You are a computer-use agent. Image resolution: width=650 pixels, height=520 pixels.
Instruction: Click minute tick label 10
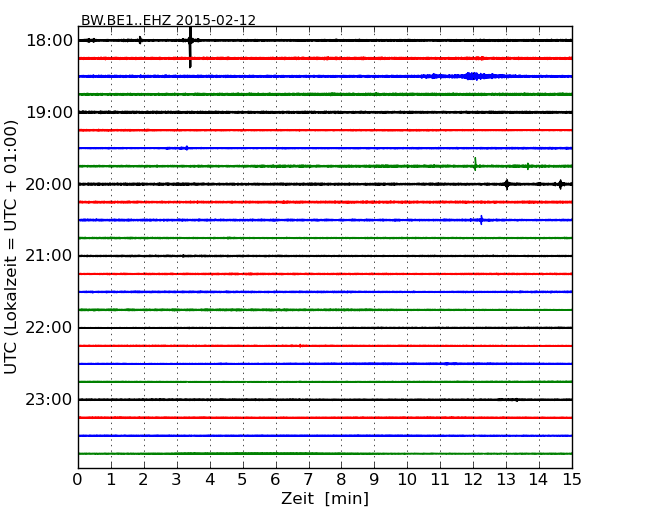click(407, 480)
